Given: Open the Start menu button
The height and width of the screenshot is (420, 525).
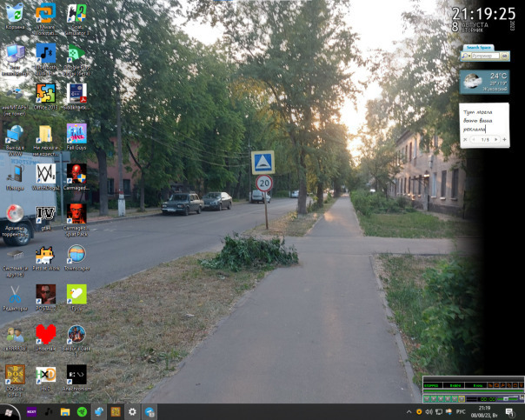Looking at the screenshot, I should (8, 412).
